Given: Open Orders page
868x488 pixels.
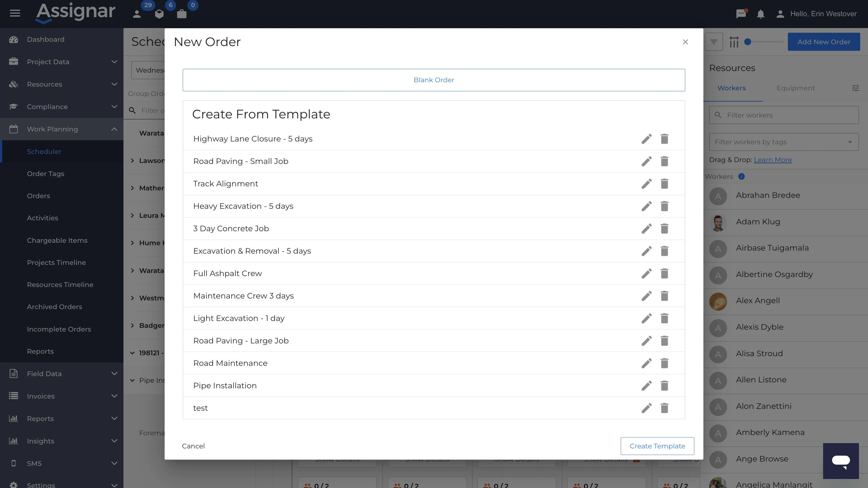Looking at the screenshot, I should 38,196.
